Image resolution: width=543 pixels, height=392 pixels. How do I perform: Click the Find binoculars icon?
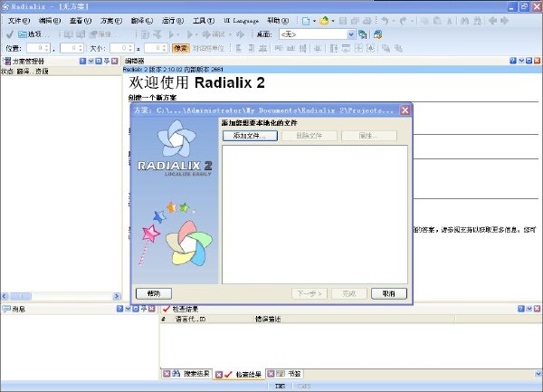click(465, 21)
